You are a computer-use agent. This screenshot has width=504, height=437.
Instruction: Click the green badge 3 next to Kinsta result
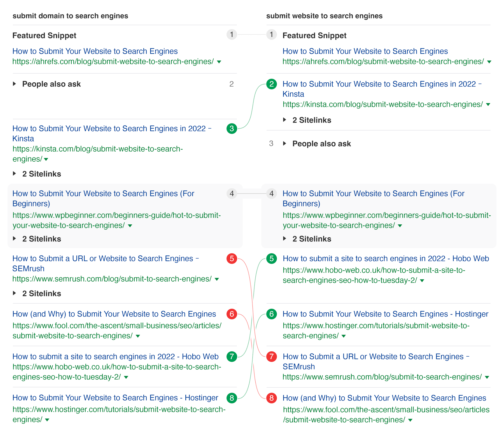(x=232, y=129)
